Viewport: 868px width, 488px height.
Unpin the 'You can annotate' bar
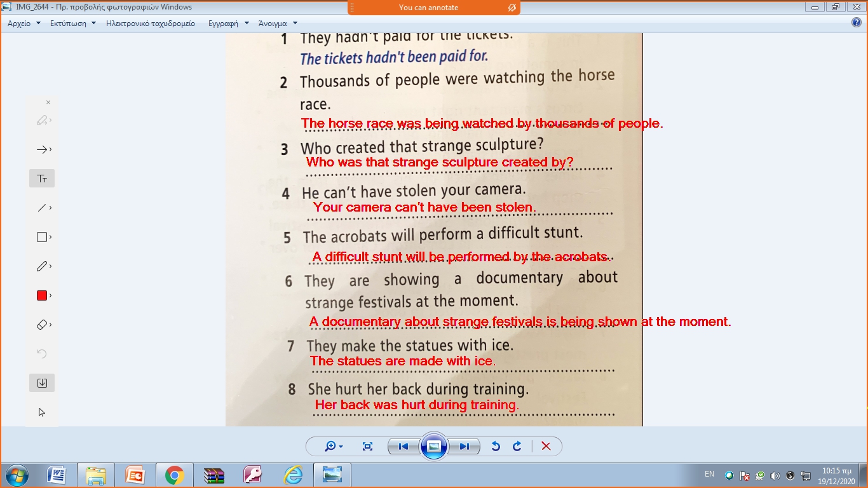coord(512,8)
